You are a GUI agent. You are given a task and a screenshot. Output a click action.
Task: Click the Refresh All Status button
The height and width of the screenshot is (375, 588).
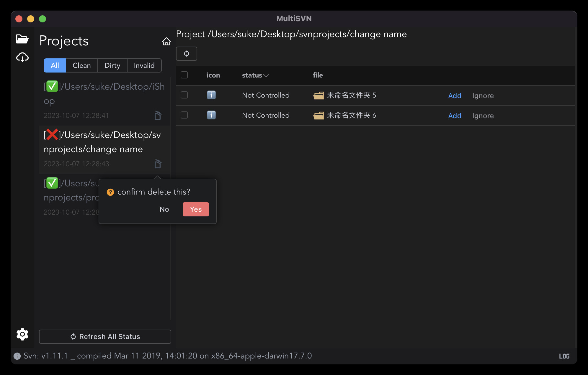click(x=105, y=337)
